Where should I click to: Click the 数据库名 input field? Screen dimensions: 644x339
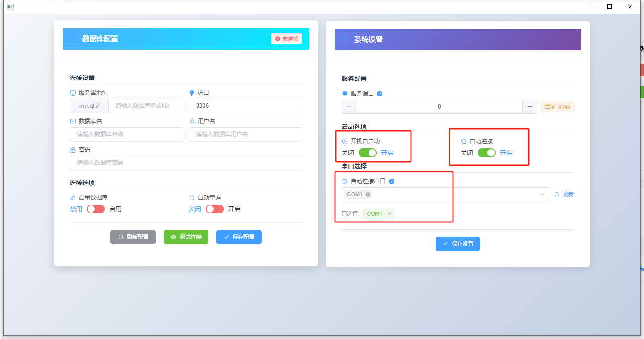coord(127,134)
